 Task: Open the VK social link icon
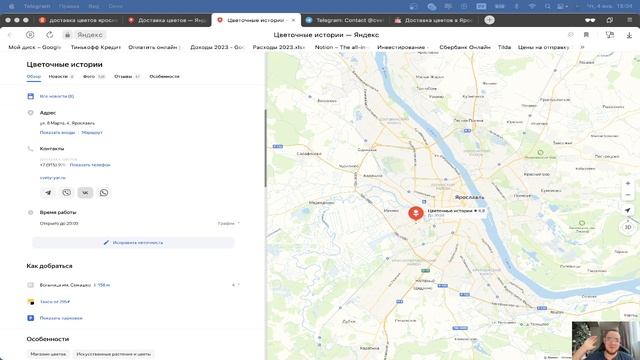pos(85,193)
